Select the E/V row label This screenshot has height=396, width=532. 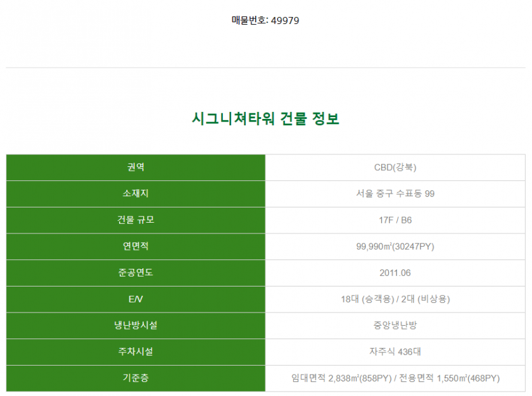tap(136, 299)
